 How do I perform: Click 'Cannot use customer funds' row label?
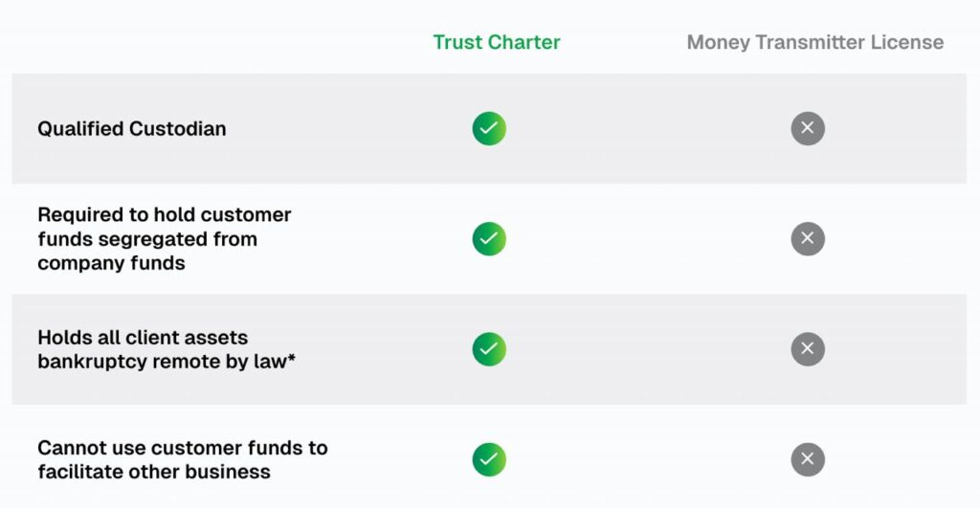(x=183, y=459)
